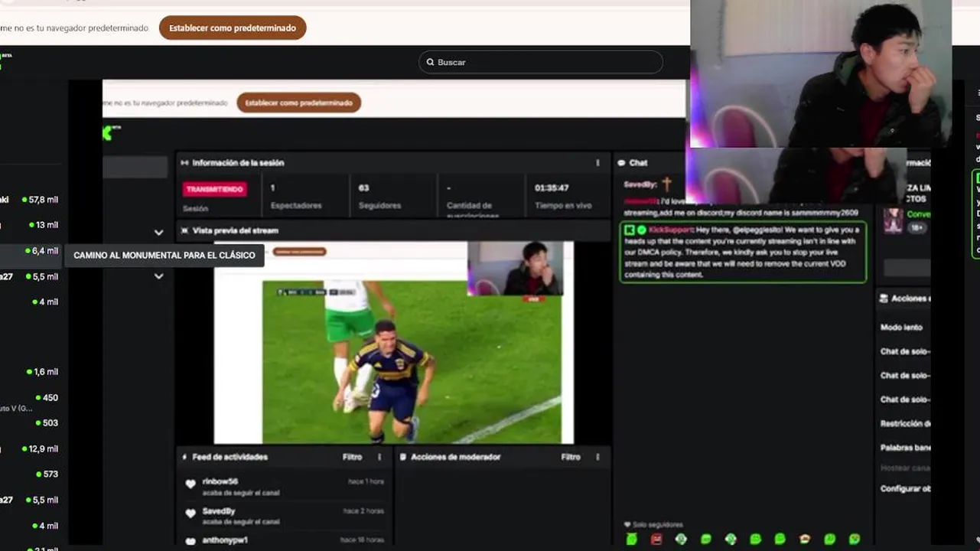The image size is (980, 551).
Task: Click the Feed de actividades lightning icon
Action: coord(184,457)
